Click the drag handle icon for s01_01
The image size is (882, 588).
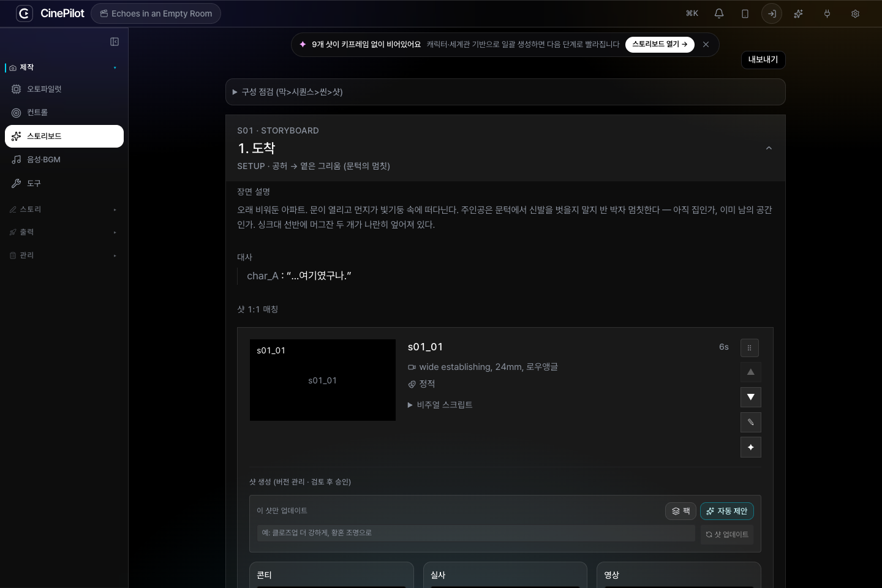pos(750,348)
